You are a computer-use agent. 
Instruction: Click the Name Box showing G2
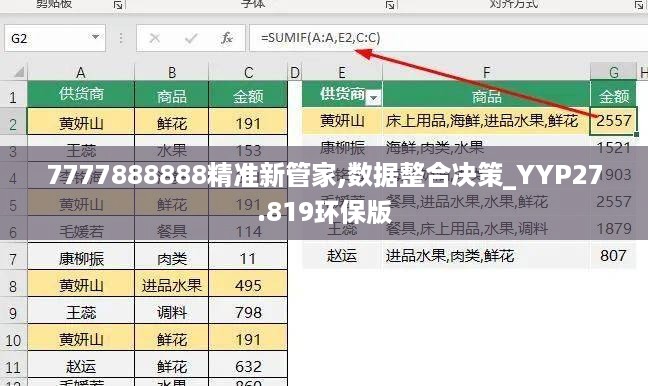coord(55,38)
